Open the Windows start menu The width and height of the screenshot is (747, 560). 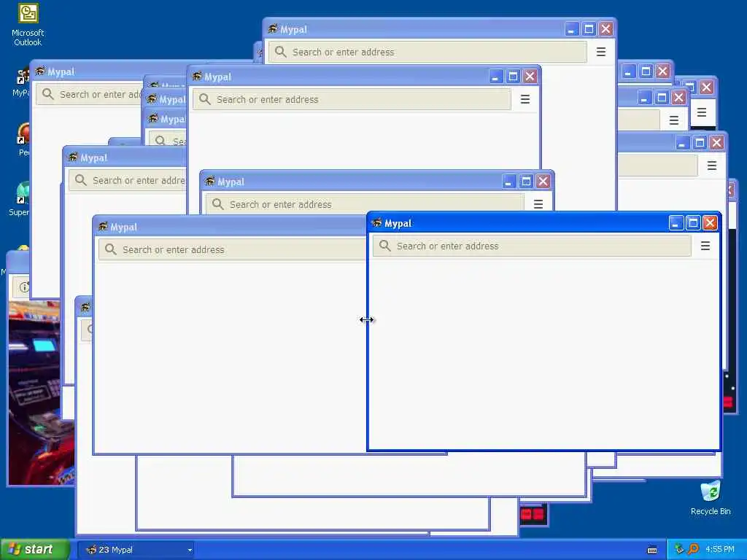coord(35,550)
